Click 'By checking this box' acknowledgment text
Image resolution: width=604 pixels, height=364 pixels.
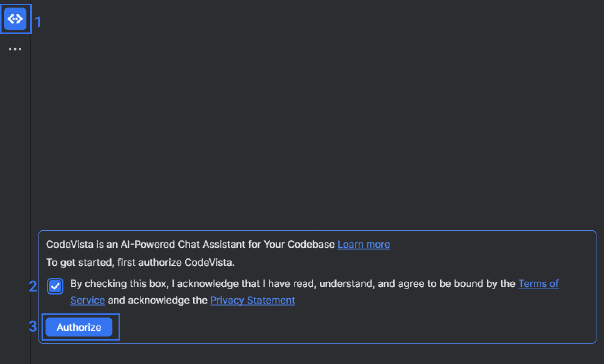[x=118, y=284]
